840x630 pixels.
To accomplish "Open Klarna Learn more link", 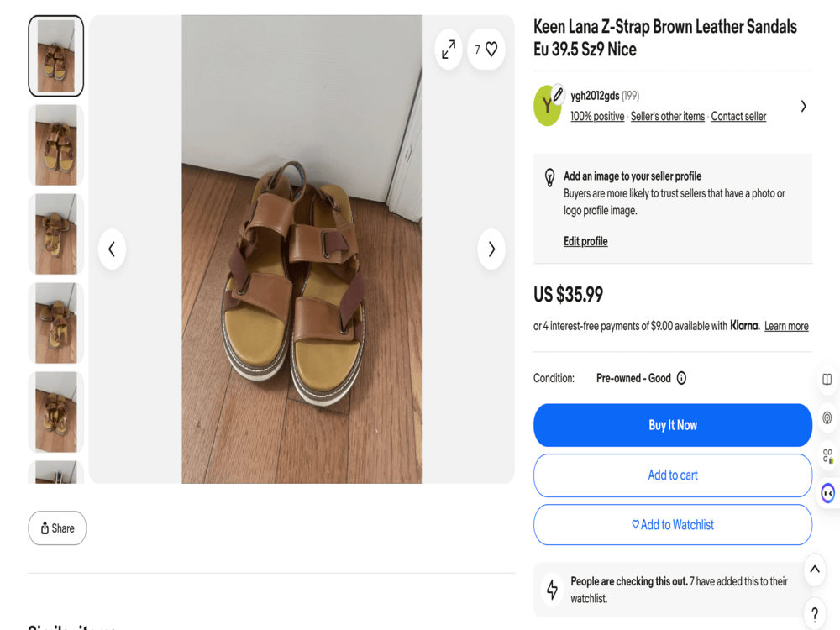I will tap(786, 326).
